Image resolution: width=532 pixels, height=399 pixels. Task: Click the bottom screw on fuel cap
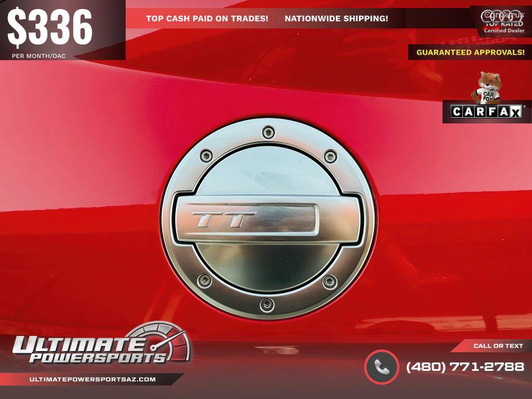(x=267, y=304)
